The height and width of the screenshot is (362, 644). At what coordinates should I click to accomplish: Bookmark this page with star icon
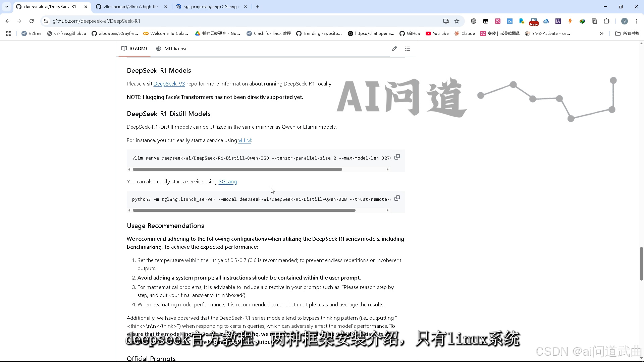(457, 21)
